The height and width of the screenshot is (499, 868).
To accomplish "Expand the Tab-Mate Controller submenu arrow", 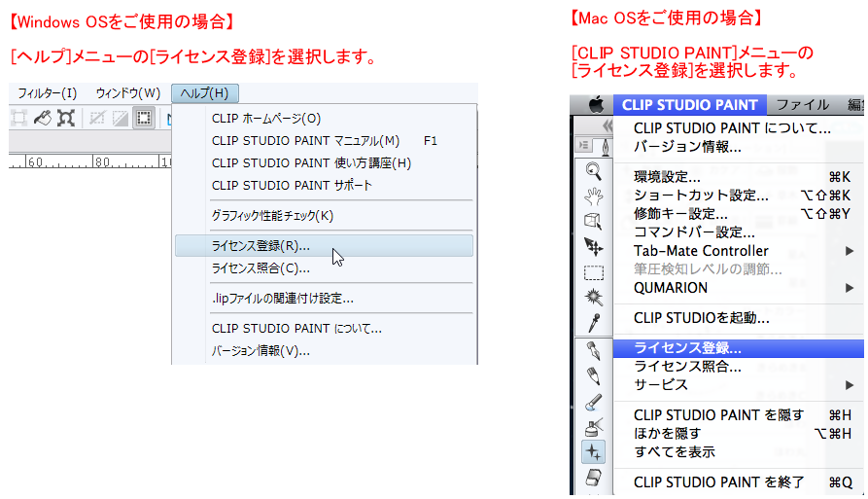I will tap(850, 251).
